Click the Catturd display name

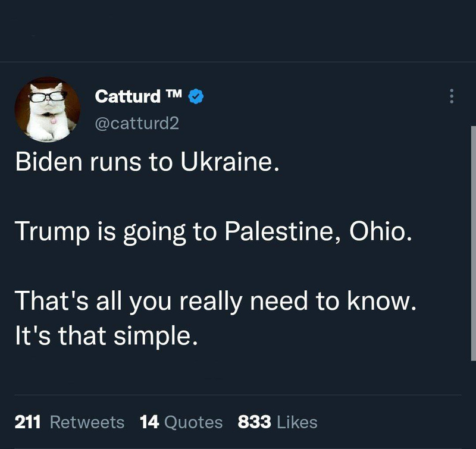tap(127, 96)
